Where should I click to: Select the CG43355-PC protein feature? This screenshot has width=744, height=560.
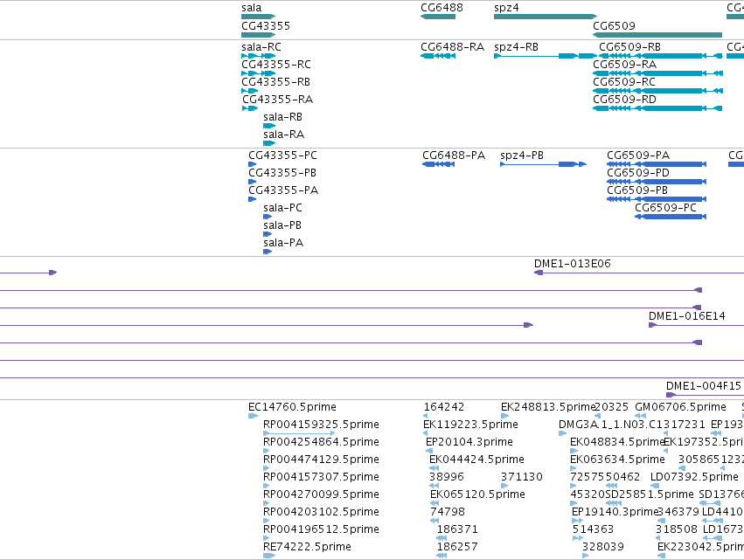pos(252,164)
